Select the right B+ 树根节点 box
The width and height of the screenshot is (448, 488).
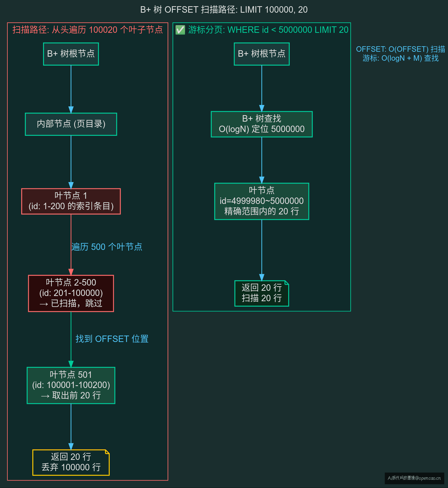tap(262, 54)
